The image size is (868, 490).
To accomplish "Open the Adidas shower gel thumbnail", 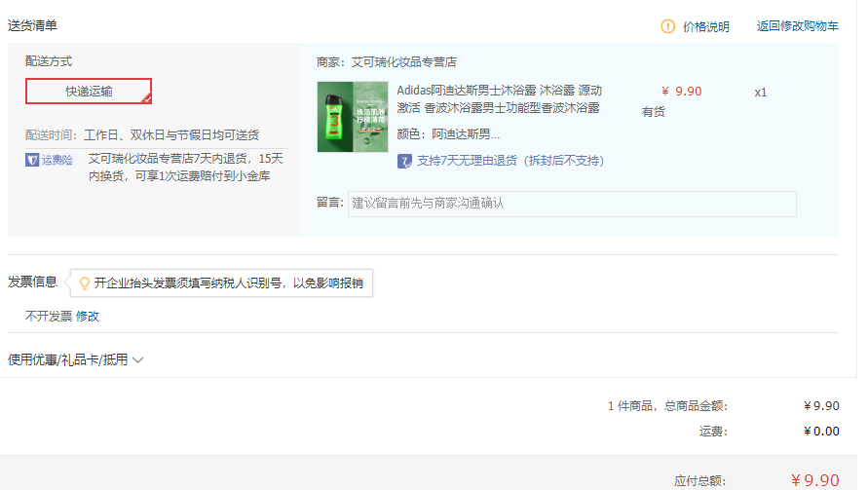I will tap(353, 117).
